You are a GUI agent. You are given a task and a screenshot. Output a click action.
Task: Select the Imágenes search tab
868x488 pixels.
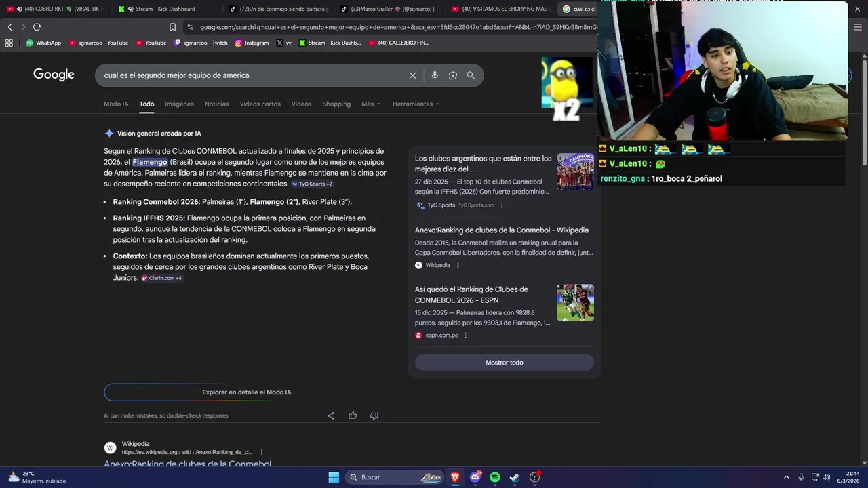point(179,104)
